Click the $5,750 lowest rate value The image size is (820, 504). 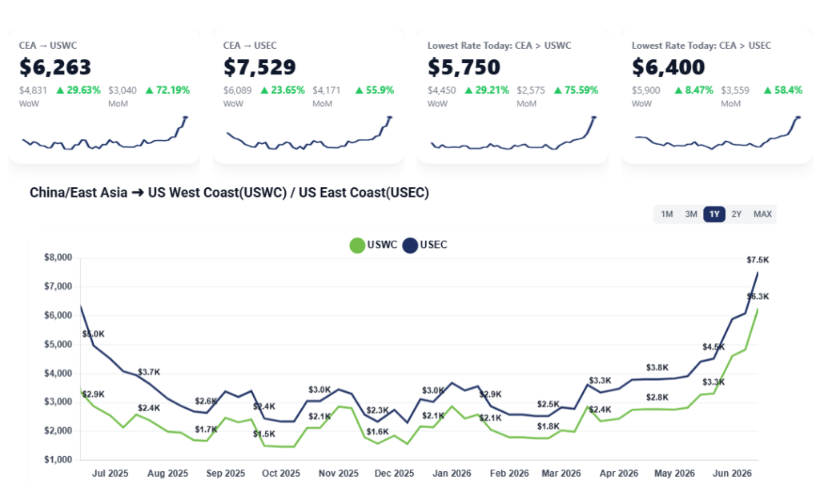point(464,67)
